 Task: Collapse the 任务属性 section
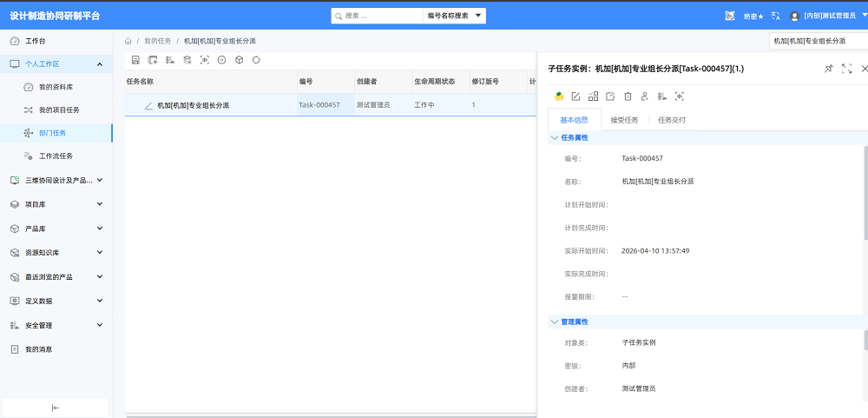click(554, 137)
